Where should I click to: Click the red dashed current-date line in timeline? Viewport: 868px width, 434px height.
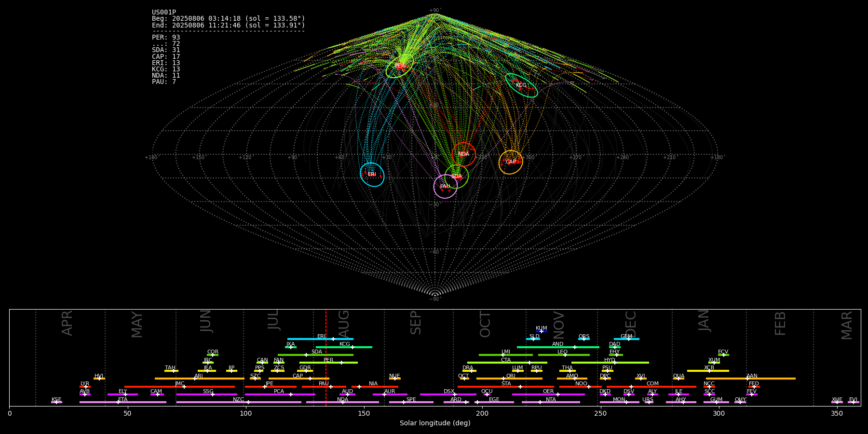tap(326, 357)
